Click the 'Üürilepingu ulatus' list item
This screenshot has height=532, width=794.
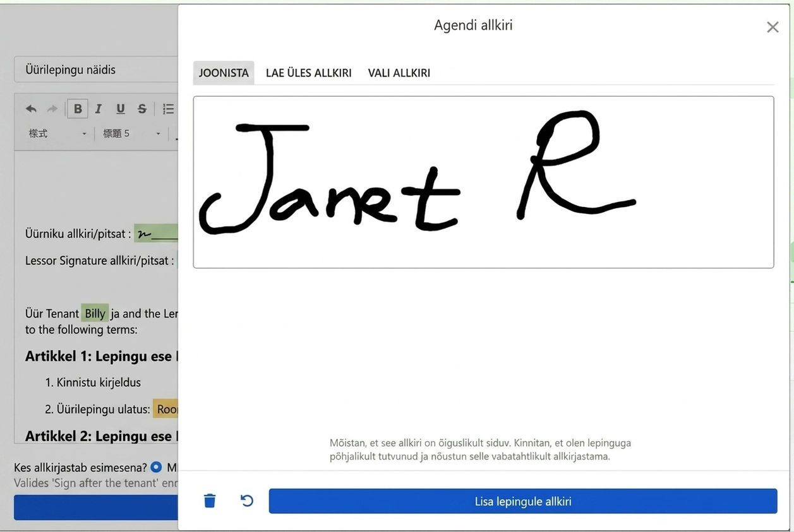tap(103, 409)
